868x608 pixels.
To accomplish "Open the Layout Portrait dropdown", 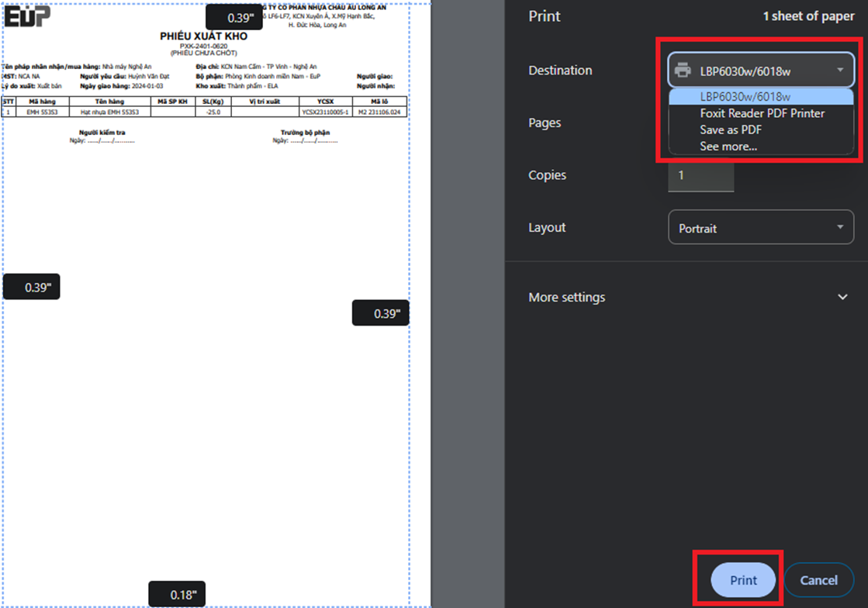I will tap(760, 228).
